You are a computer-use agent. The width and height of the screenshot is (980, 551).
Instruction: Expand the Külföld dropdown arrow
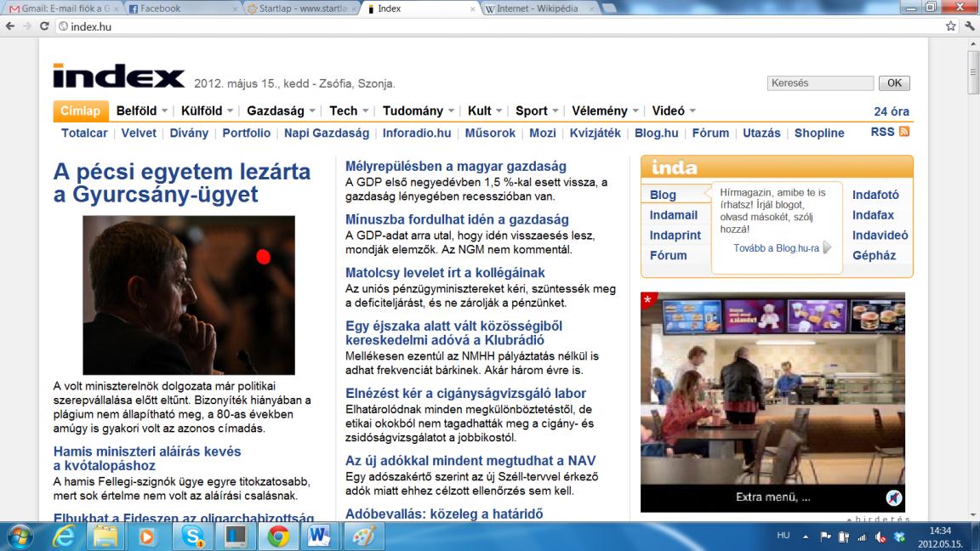[230, 111]
